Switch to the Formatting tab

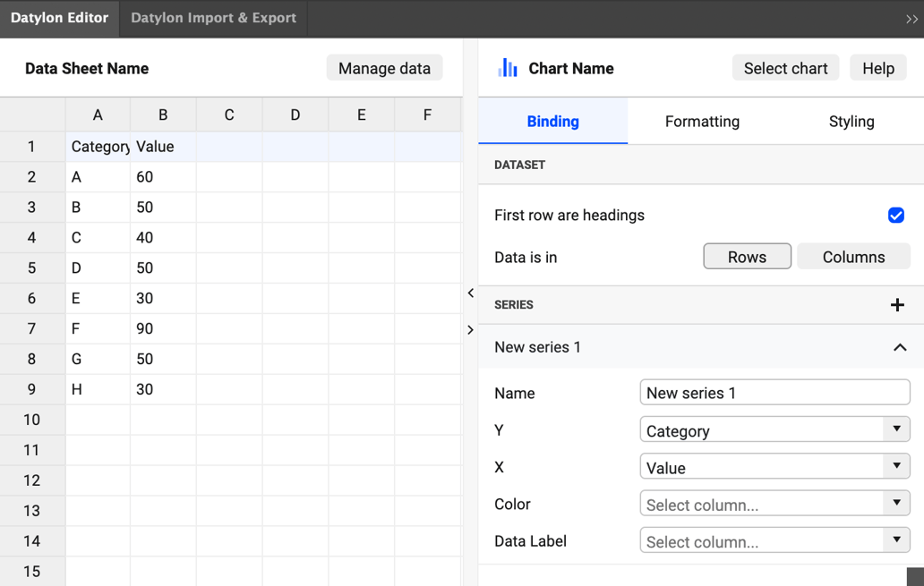tap(702, 121)
